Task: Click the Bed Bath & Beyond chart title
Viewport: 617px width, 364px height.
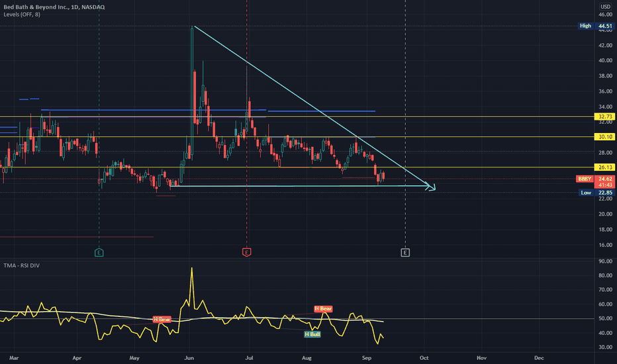Action: (x=54, y=7)
